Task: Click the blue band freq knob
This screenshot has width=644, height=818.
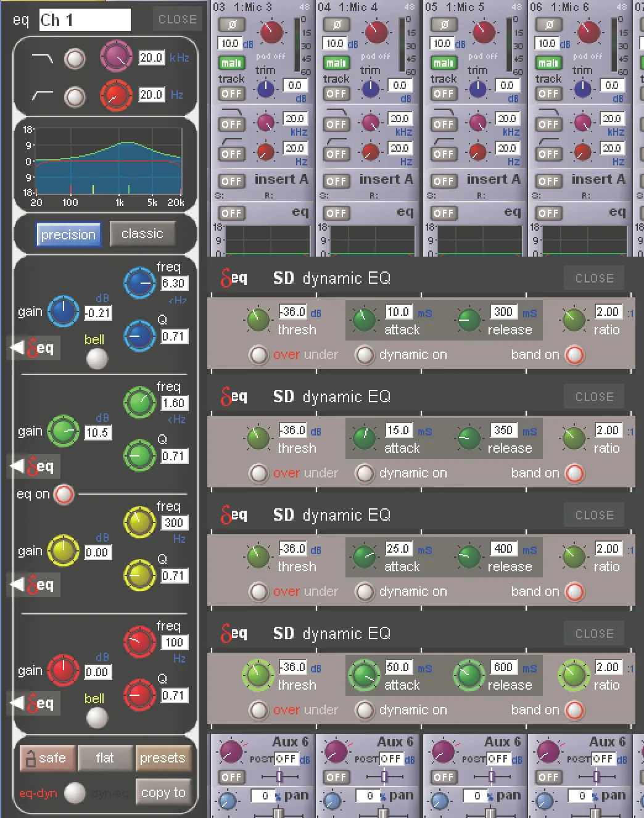Action: [140, 283]
